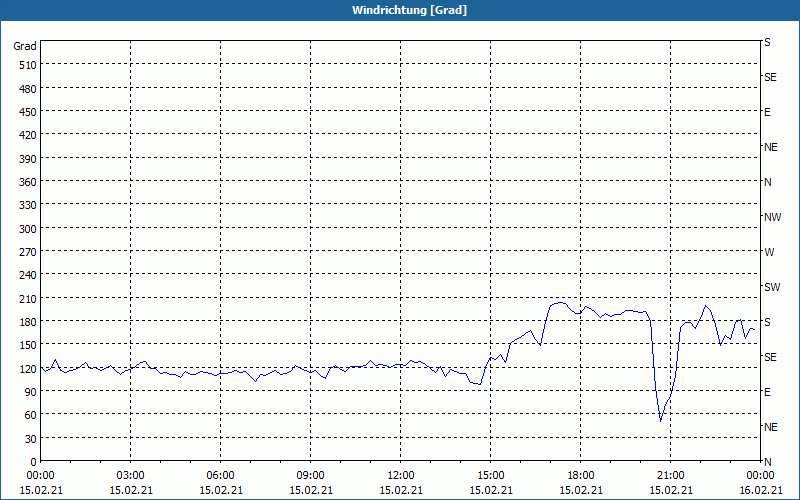Click the "W" compass label

(x=769, y=252)
